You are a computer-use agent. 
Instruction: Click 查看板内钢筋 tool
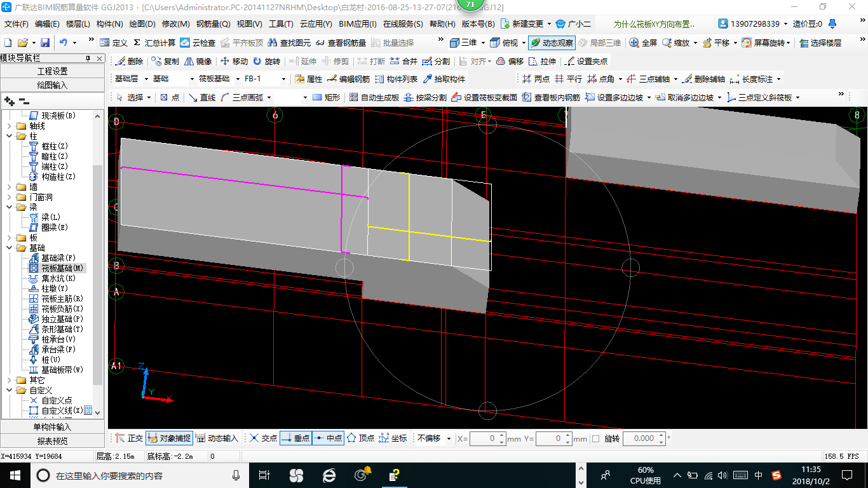pyautogui.click(x=552, y=97)
